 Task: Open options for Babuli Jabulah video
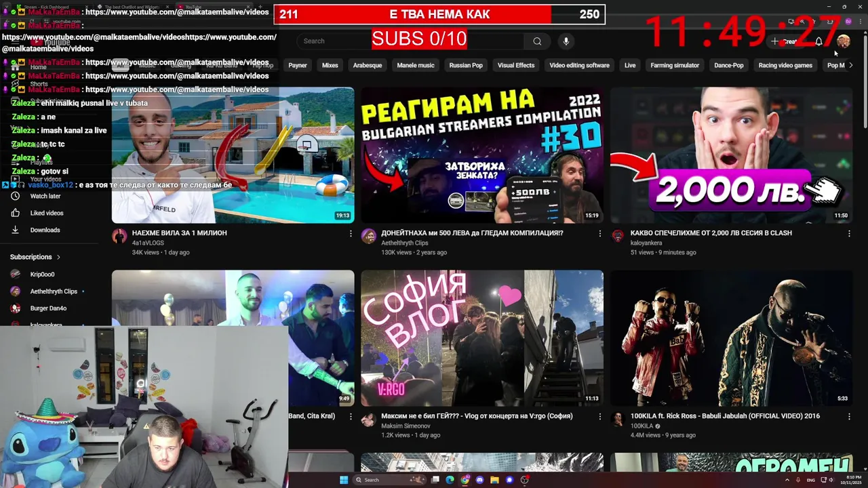pyautogui.click(x=849, y=416)
